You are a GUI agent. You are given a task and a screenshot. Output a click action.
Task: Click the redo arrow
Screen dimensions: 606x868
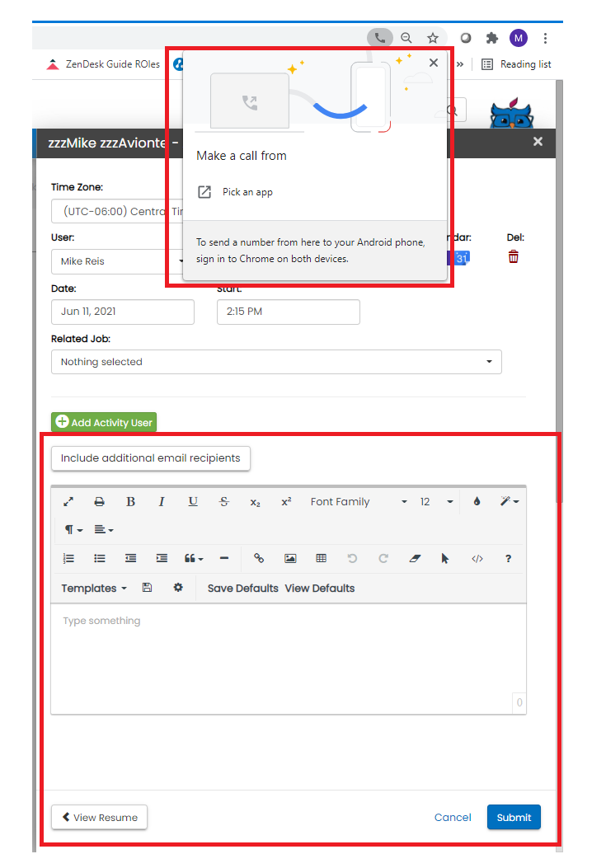coord(383,558)
